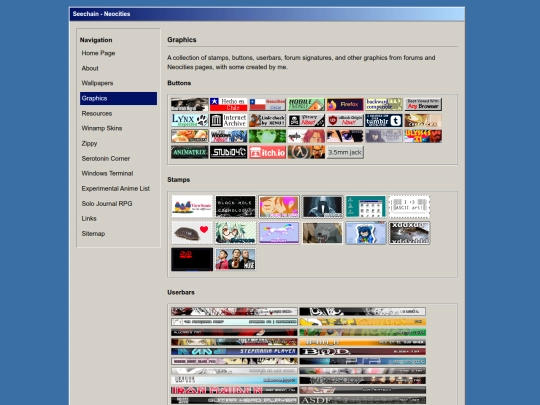The width and height of the screenshot is (540, 405).
Task: Click the Iron Maiden userbar
Action: point(234,391)
